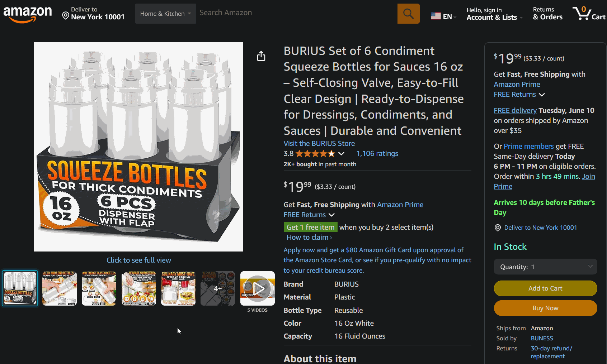Image resolution: width=607 pixels, height=364 pixels.
Task: Click the location pin next to New York 10001
Action: pyautogui.click(x=66, y=15)
